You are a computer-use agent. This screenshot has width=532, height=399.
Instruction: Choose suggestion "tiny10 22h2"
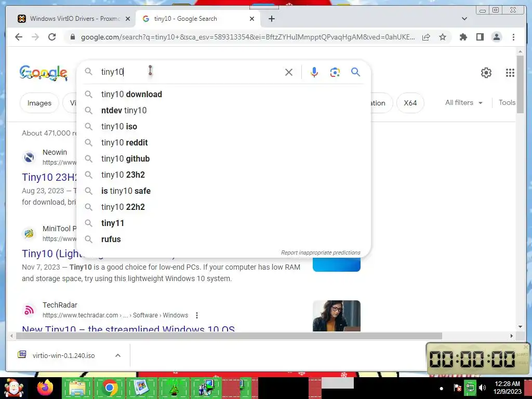pyautogui.click(x=223, y=207)
